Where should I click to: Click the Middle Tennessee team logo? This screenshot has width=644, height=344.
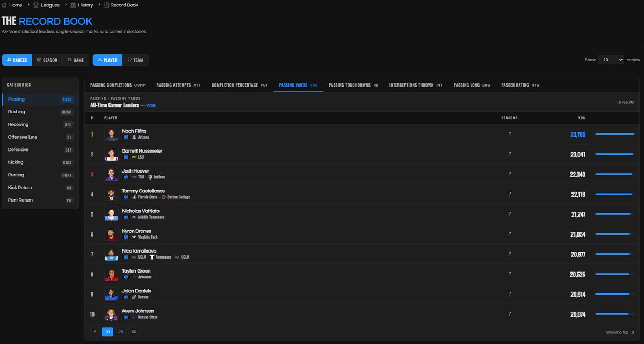pos(134,217)
